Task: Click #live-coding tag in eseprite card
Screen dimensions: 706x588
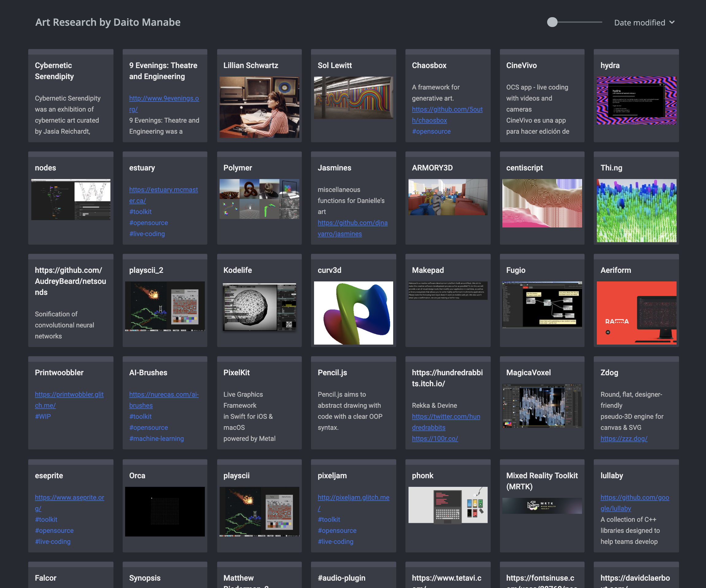Action: 52,542
